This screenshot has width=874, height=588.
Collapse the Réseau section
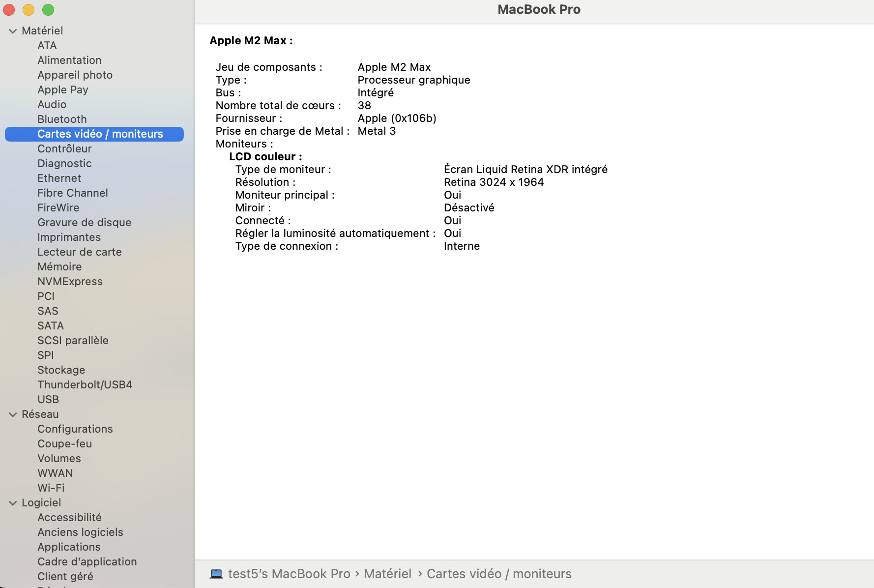12,414
